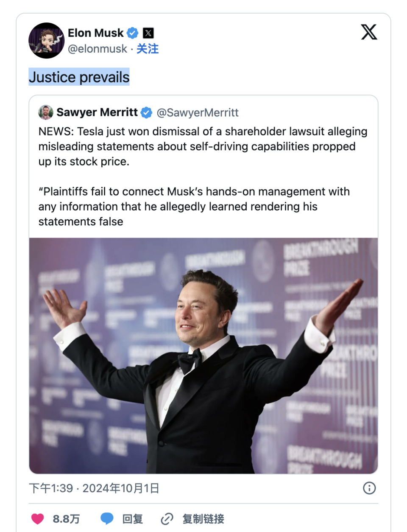Click the X logo in top corner
The image size is (407, 532).
tap(369, 32)
